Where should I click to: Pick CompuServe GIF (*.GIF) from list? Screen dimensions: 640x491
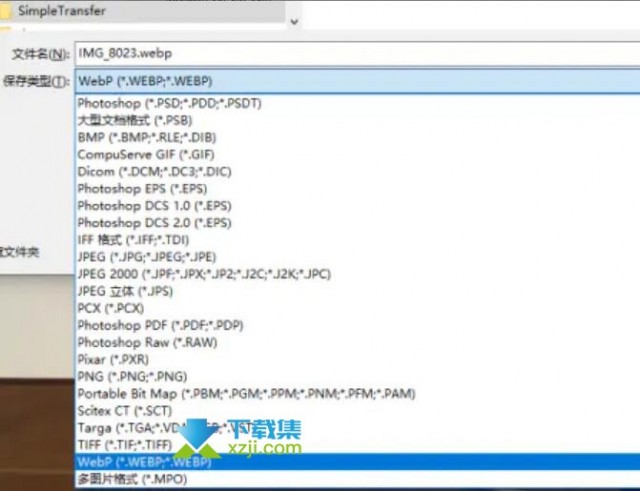point(358,155)
